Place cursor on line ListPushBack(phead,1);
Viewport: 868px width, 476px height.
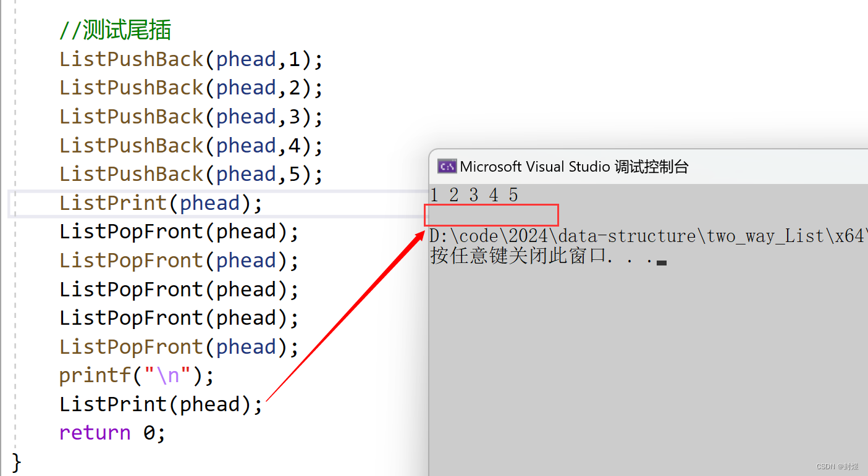pyautogui.click(x=192, y=59)
